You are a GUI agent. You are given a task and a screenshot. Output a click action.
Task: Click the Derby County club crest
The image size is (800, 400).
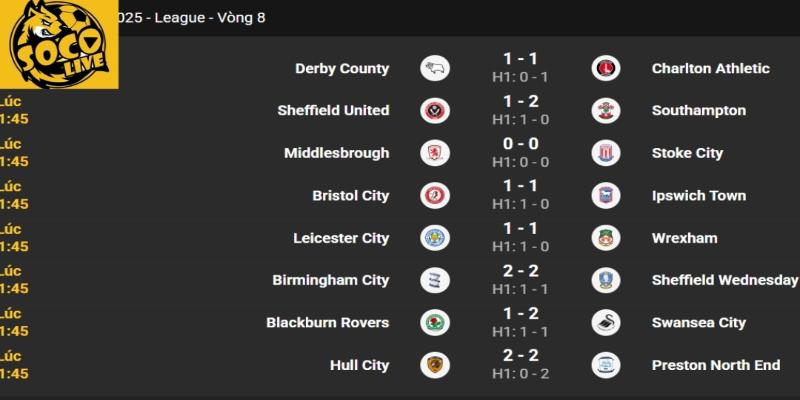click(435, 68)
